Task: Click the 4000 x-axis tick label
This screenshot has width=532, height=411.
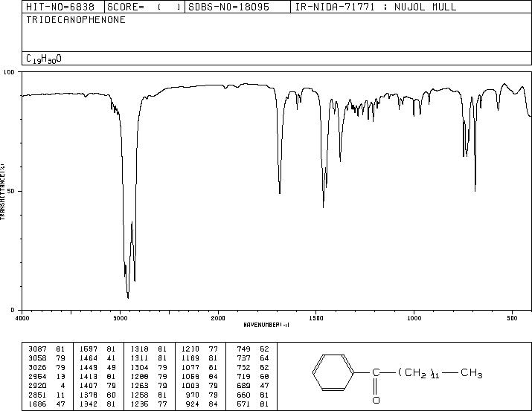Action: point(22,318)
